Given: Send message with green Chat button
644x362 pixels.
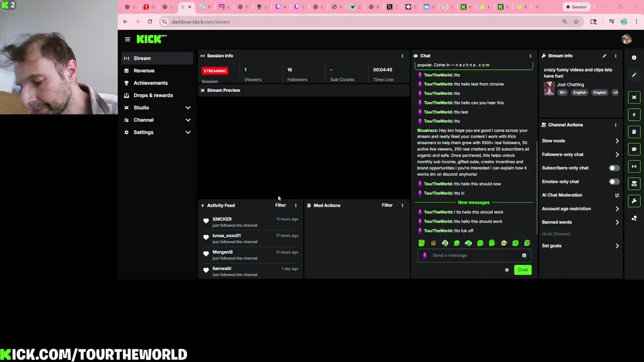Looking at the screenshot, I should click(x=523, y=270).
